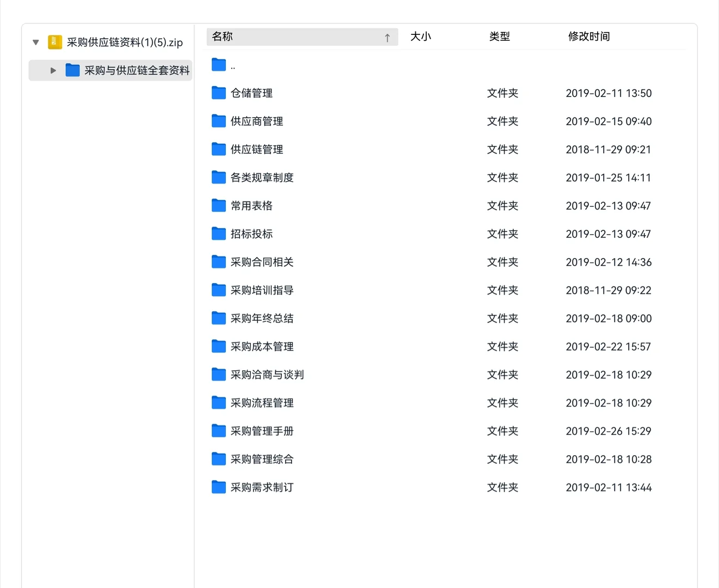This screenshot has height=588, width=719.
Task: Click the 采购需求制订 folder icon
Action: pos(218,487)
